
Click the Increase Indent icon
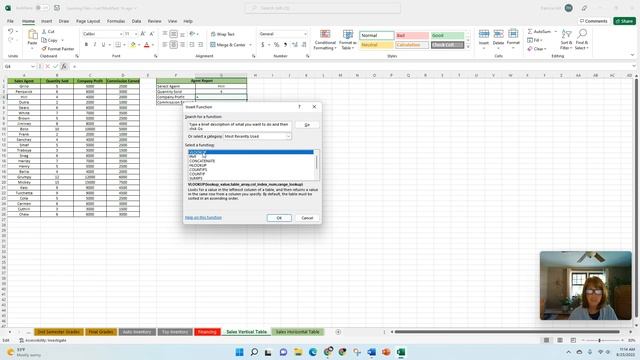point(200,44)
